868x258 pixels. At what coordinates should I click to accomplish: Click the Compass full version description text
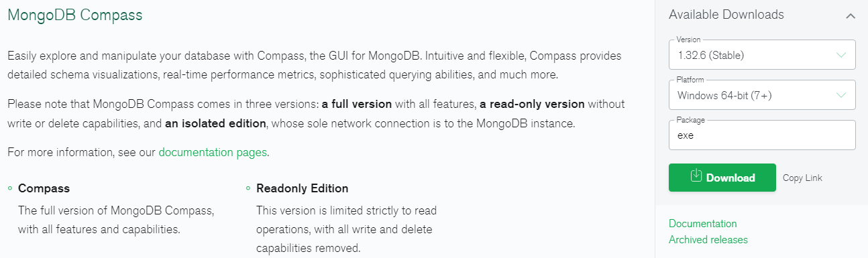(x=116, y=220)
